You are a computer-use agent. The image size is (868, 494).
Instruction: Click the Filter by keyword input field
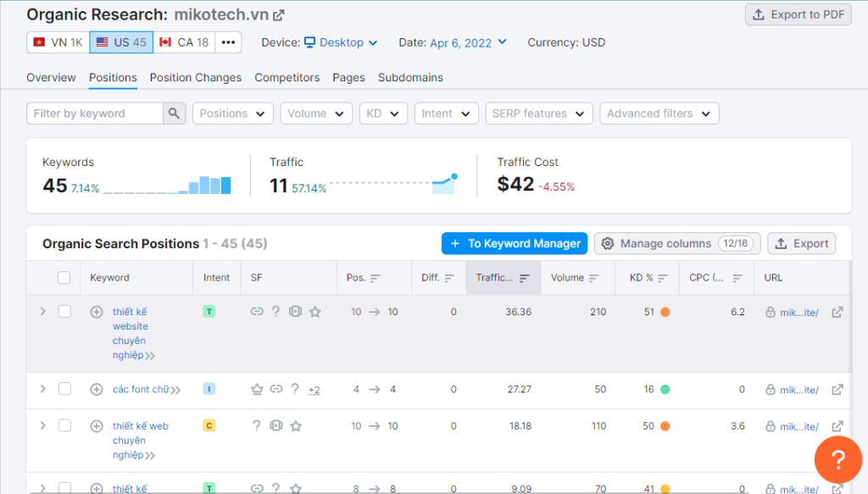(95, 114)
